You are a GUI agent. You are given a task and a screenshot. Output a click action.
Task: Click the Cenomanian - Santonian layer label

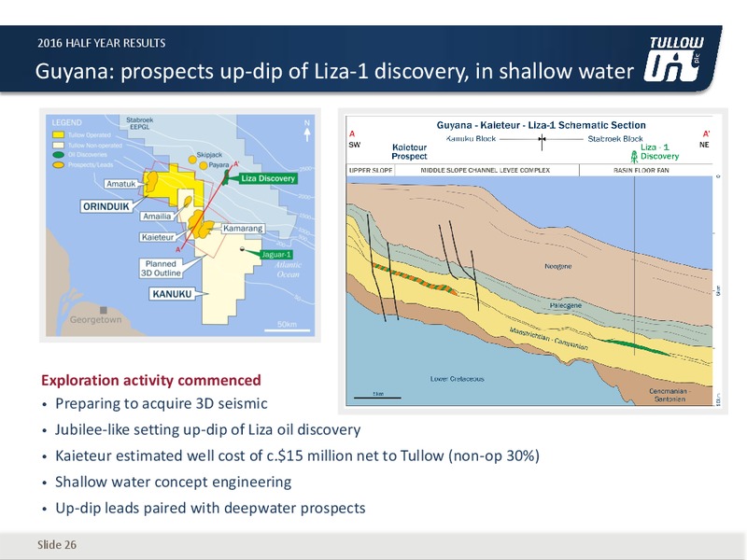pos(669,395)
